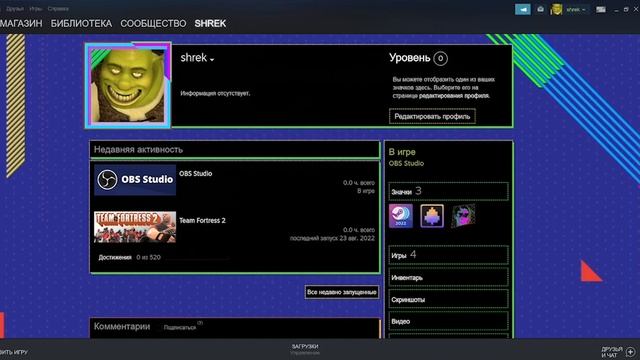Open the envelope notifications icon
640x360 pixels.
(540, 9)
